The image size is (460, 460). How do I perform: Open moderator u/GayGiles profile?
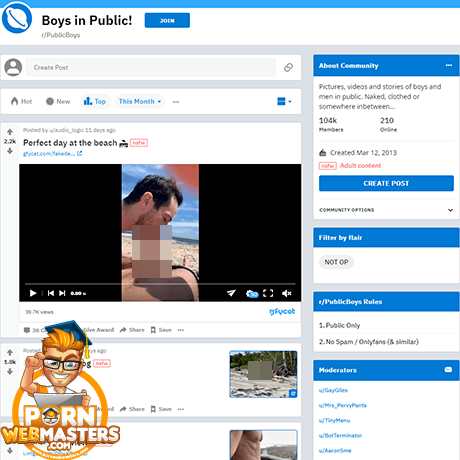pos(333,390)
